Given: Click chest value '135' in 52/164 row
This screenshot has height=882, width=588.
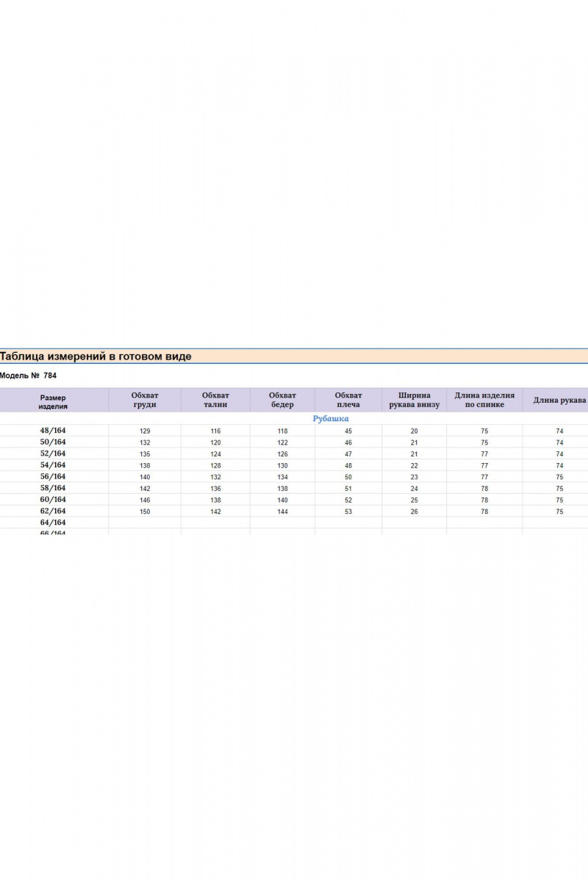Looking at the screenshot, I should pos(145,454).
